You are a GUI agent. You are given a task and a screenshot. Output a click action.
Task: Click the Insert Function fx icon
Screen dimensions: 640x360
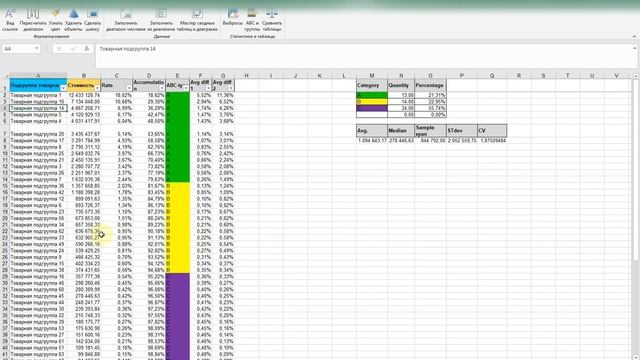pos(87,49)
